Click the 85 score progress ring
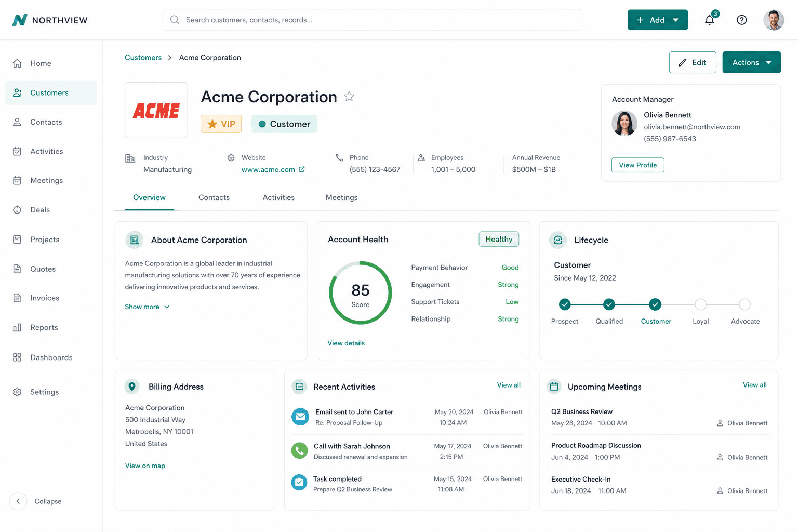798x532 pixels. [360, 293]
